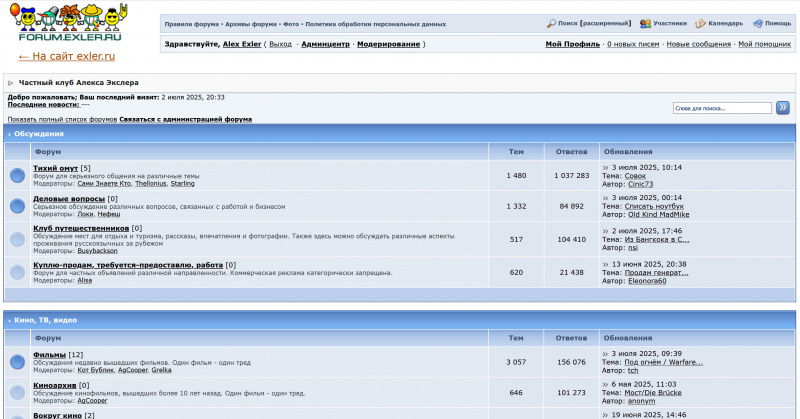Click the status icon beside Деловые вопросы

click(18, 206)
